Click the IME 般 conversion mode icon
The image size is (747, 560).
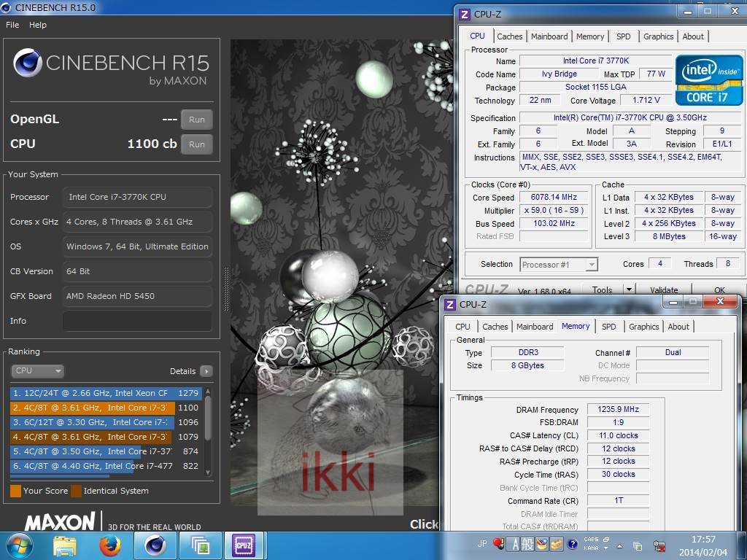click(527, 544)
